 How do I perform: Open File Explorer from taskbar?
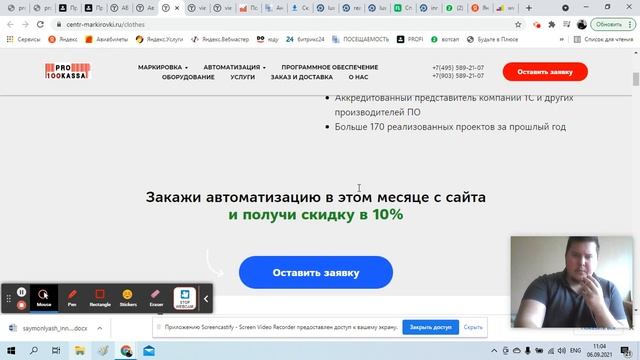[x=80, y=351]
